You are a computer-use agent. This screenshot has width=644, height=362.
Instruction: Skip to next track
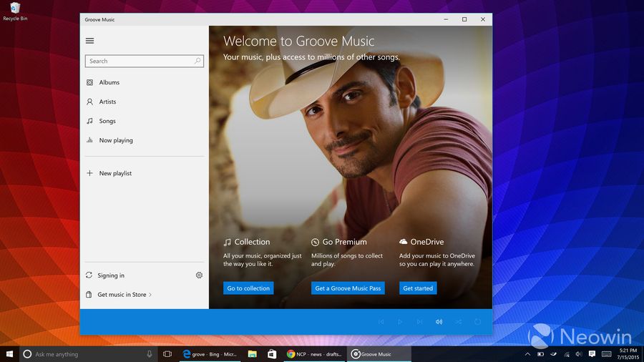pos(419,322)
